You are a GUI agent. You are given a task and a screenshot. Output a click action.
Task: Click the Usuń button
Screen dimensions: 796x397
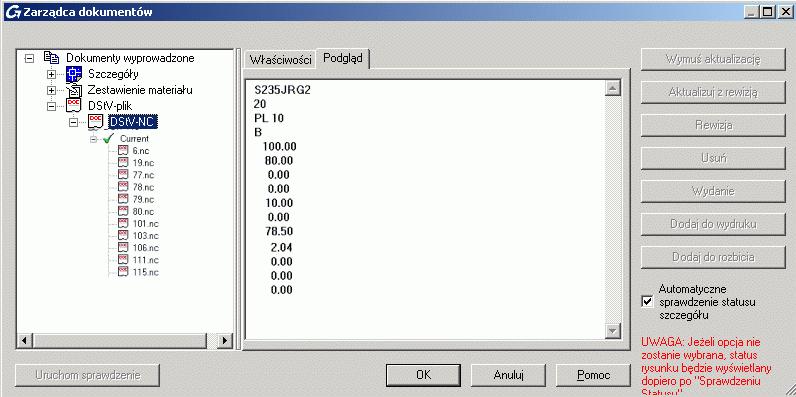click(x=713, y=158)
